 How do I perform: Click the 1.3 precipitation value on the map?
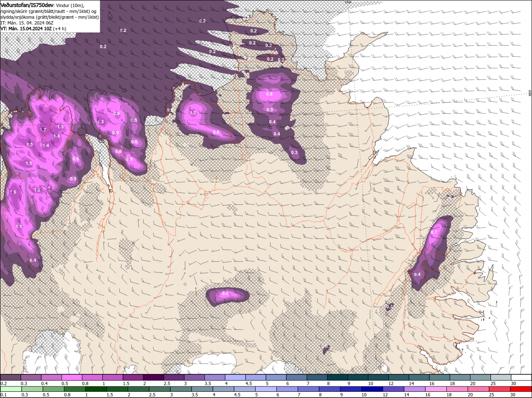60,127
